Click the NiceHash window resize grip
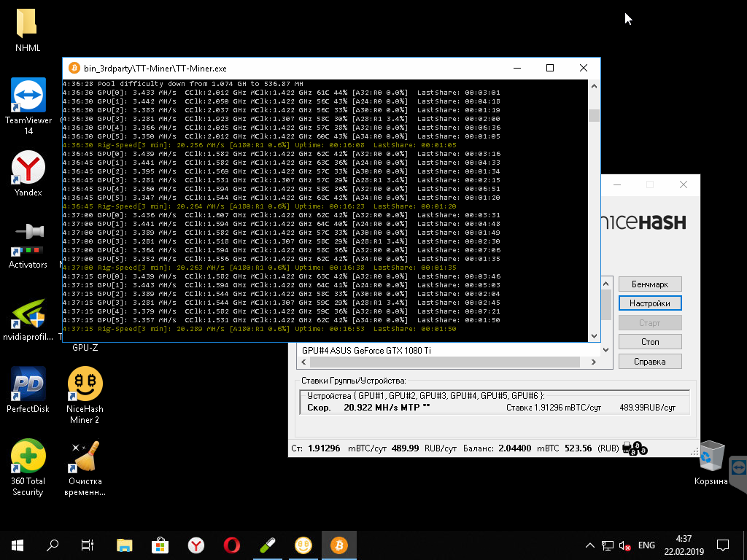Screen dimensions: 747x560 pos(695,451)
